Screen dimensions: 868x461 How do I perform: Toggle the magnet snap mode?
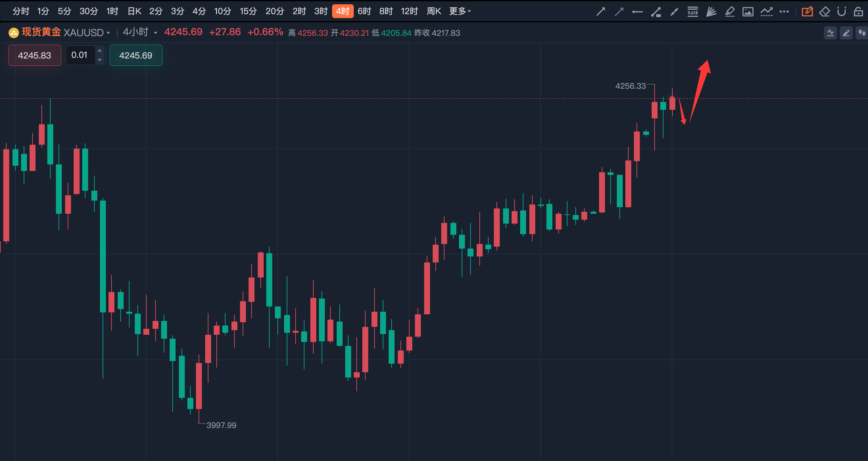(841, 11)
